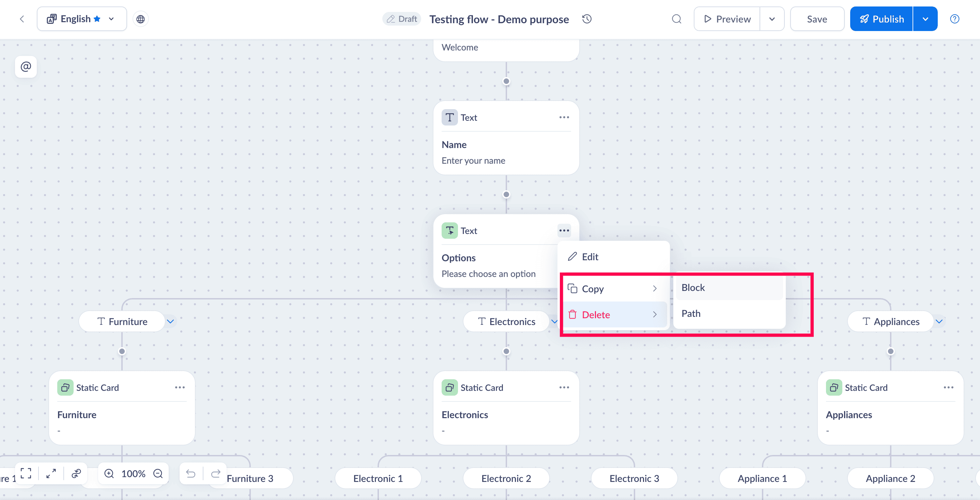This screenshot has height=500, width=980.
Task: Click the fit-to-screen frame icon
Action: (x=26, y=473)
